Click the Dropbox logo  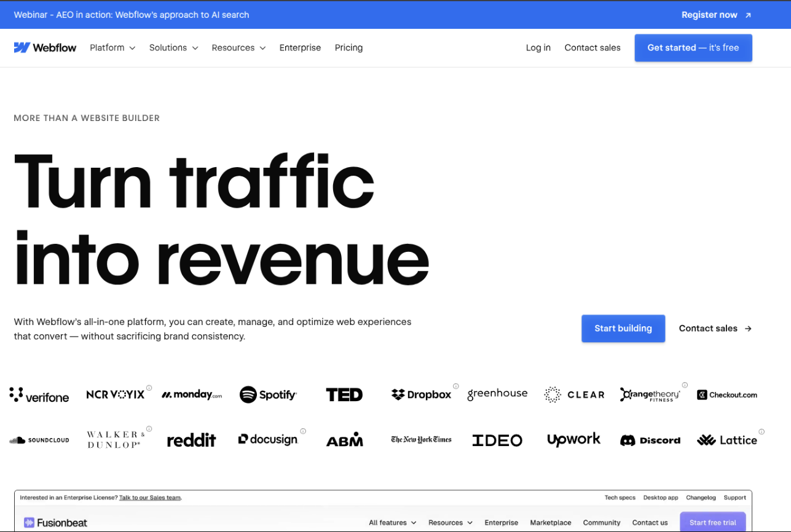[x=421, y=394]
